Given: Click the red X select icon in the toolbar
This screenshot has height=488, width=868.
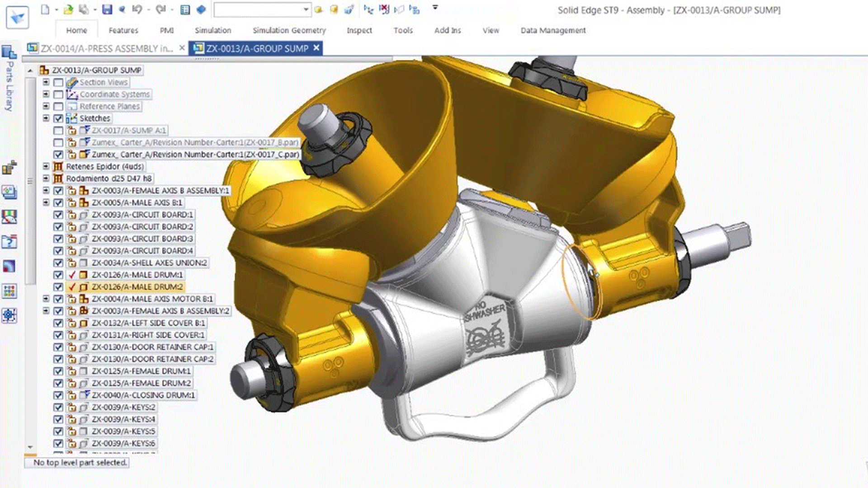Looking at the screenshot, I should click(384, 9).
